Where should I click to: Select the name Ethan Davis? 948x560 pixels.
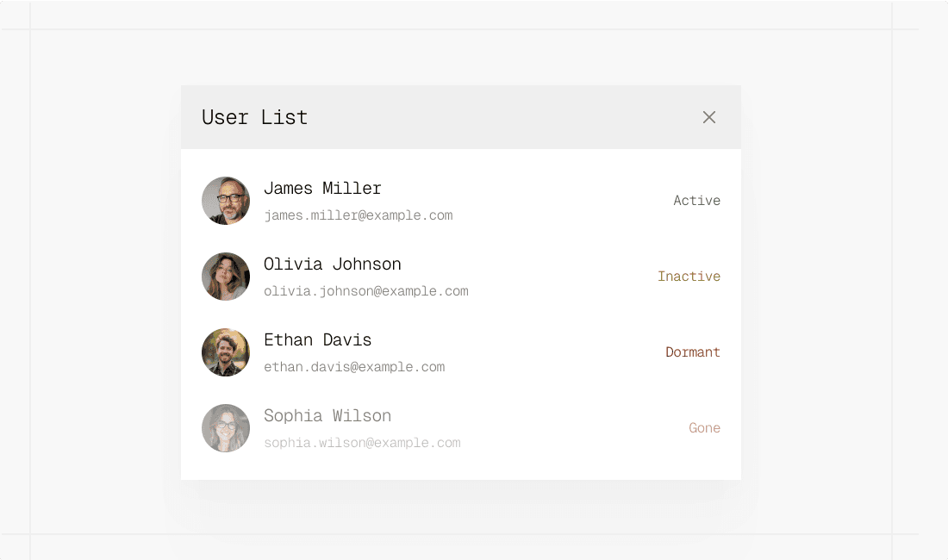317,340
